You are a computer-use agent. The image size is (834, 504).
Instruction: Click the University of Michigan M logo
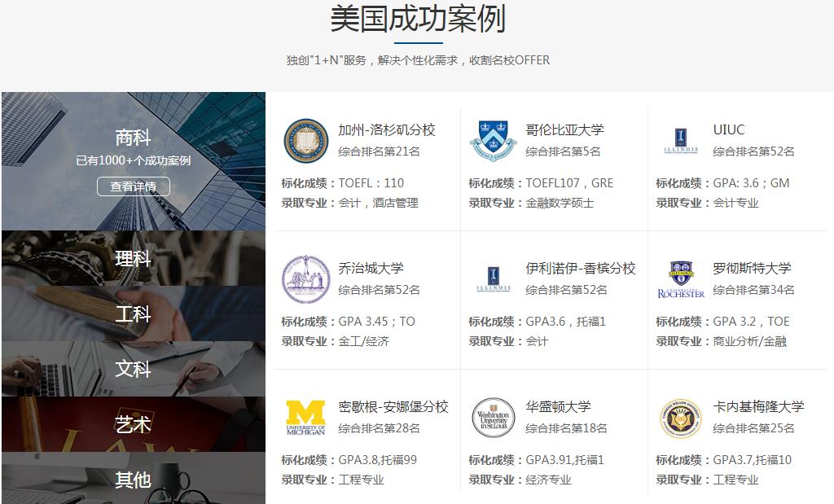click(306, 418)
